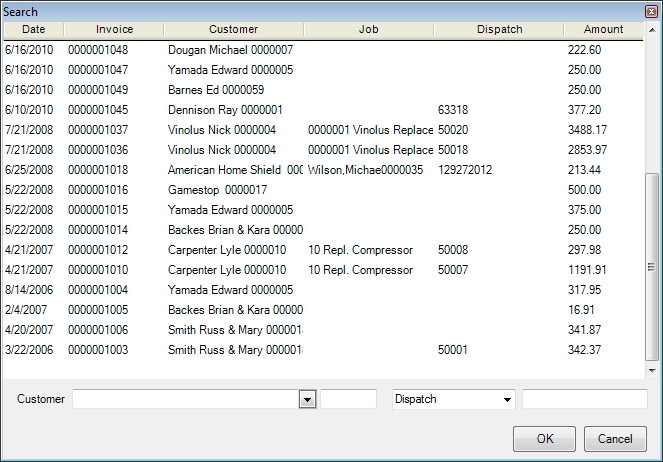Sort by the Job column header
Viewport: 663px width, 462px height.
coord(368,29)
